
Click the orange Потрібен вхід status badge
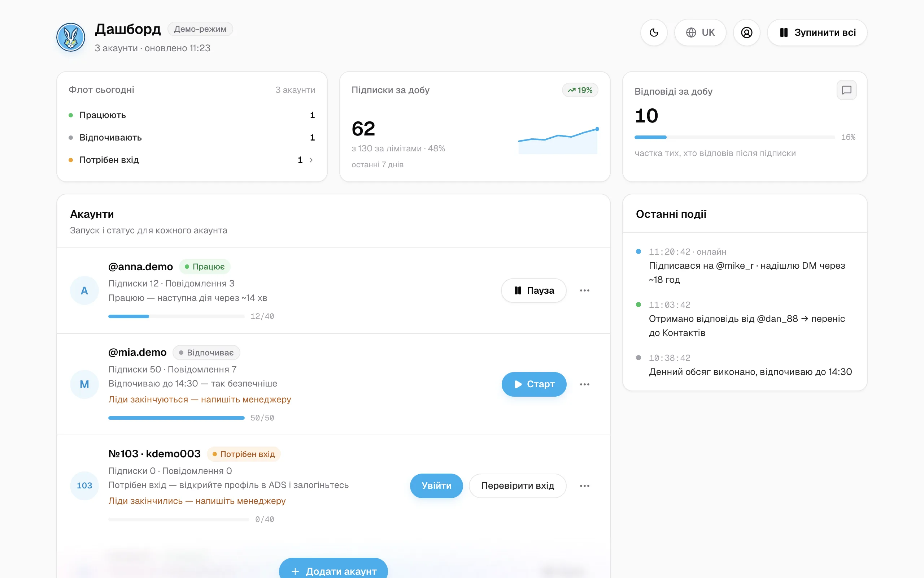coord(244,454)
